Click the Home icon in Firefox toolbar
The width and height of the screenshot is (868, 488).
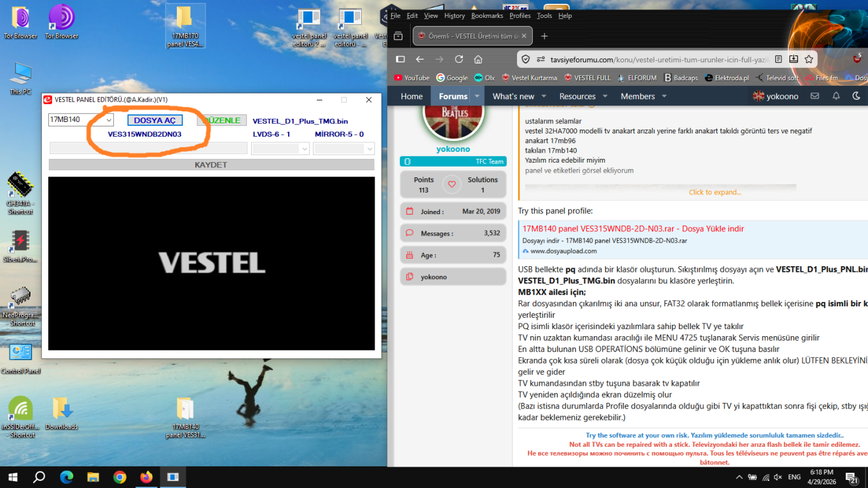pyautogui.click(x=478, y=58)
